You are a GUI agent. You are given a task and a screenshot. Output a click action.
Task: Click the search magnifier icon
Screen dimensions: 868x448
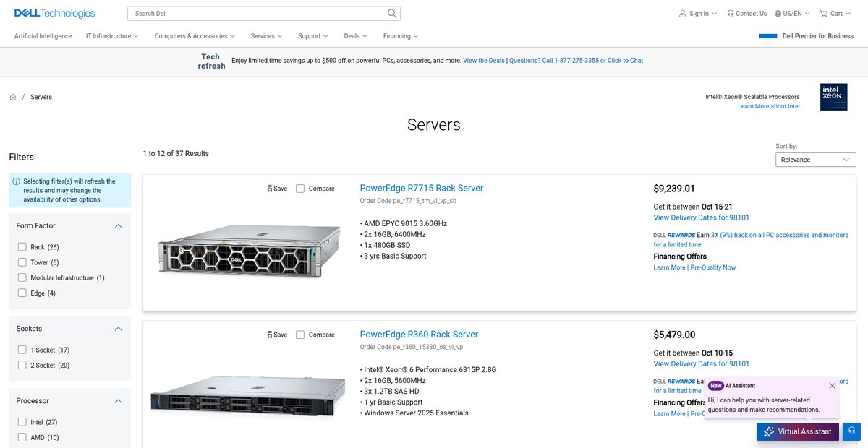click(392, 13)
